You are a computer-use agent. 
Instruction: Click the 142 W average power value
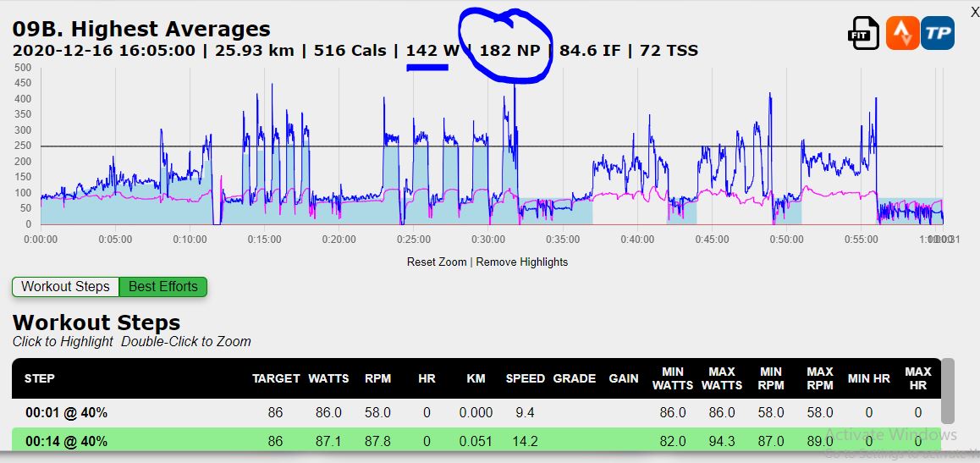pos(432,51)
